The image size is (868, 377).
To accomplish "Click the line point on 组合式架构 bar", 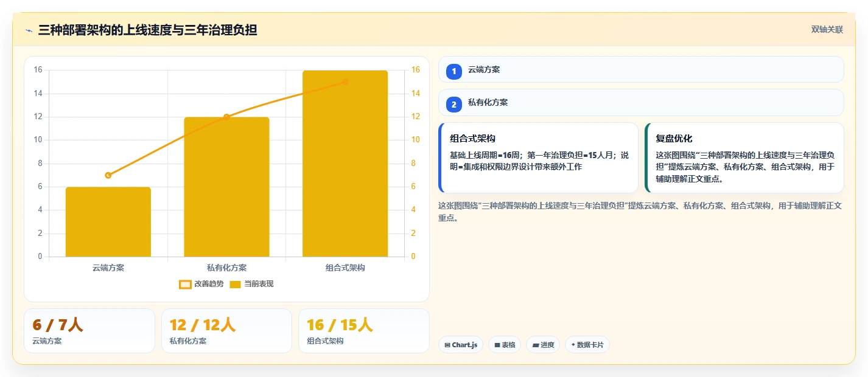I will pos(345,82).
